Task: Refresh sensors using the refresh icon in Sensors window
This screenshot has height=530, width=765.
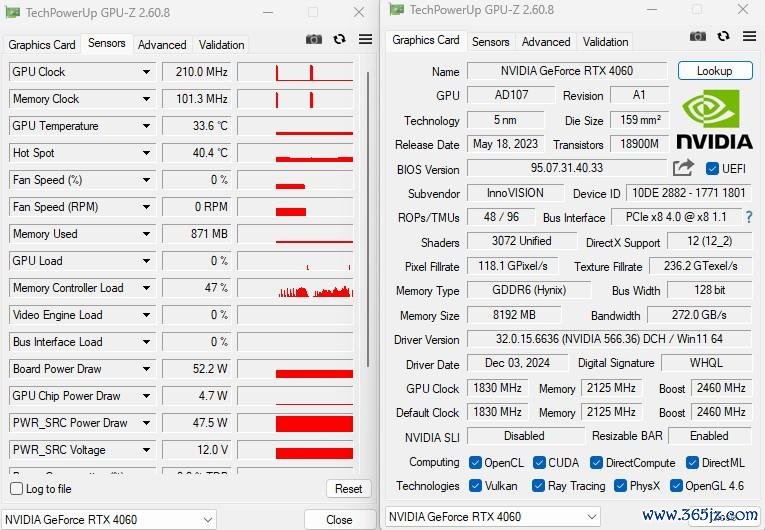Action: (x=340, y=39)
